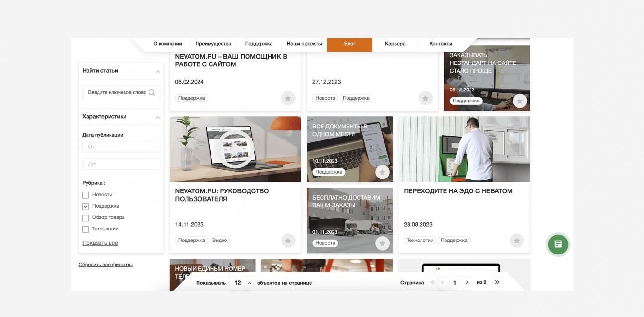The image size is (644, 317).
Task: Enable the Новости rubric checkbox
Action: pos(86,195)
